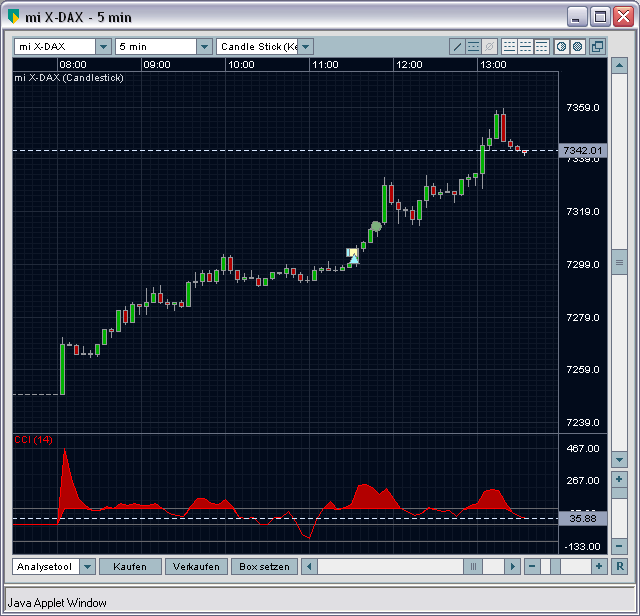640x616 pixels.
Task: Click the vertical scrollbar up arrow
Action: pyautogui.click(x=619, y=65)
